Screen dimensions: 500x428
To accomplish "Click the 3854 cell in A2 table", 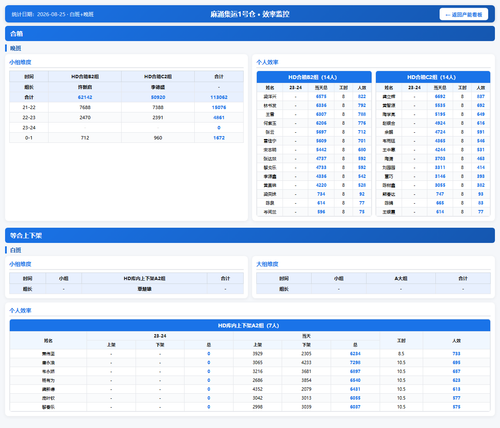I will [x=306, y=380].
